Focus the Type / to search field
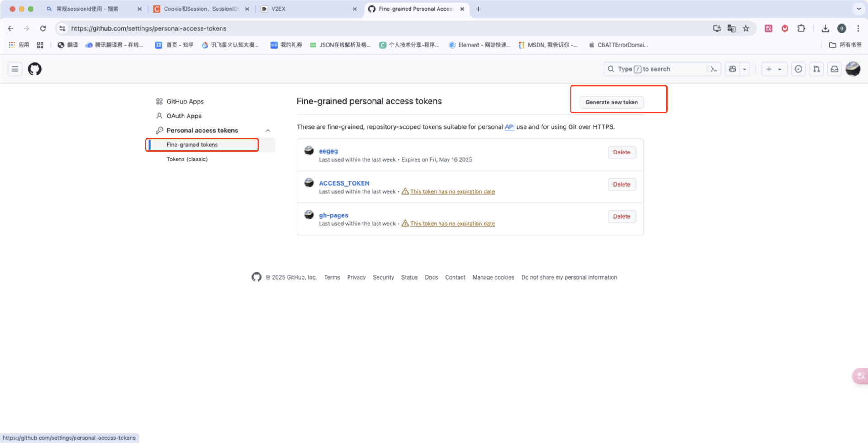This screenshot has height=443, width=868. click(656, 69)
